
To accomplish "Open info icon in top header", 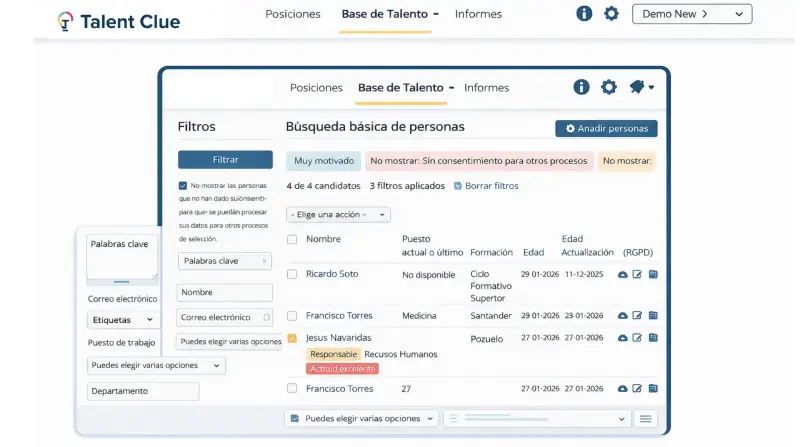I will click(x=584, y=14).
